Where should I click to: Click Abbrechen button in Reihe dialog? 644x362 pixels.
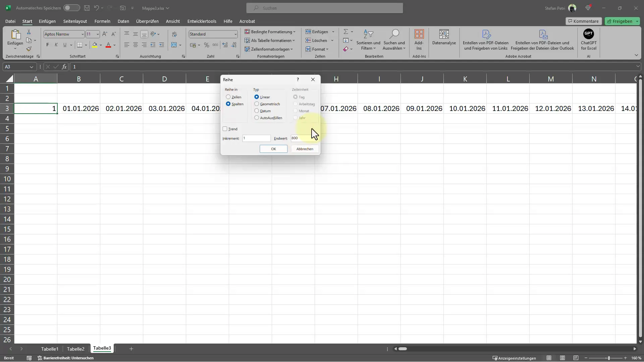click(x=305, y=149)
